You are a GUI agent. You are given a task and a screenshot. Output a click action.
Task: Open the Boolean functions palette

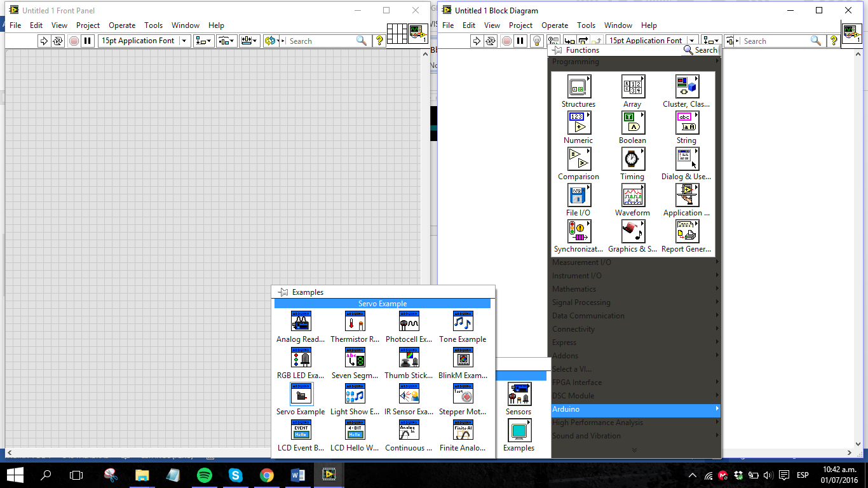pyautogui.click(x=633, y=123)
